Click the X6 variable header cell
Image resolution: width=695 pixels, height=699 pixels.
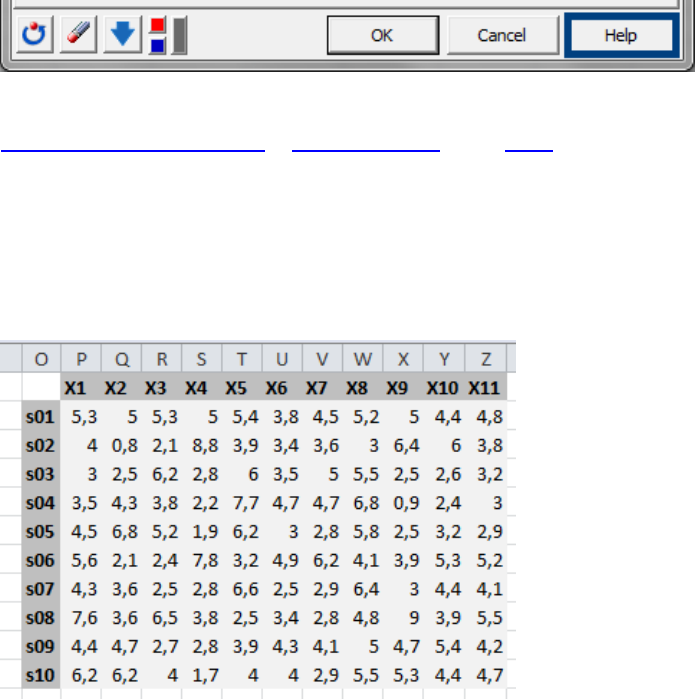click(x=282, y=388)
